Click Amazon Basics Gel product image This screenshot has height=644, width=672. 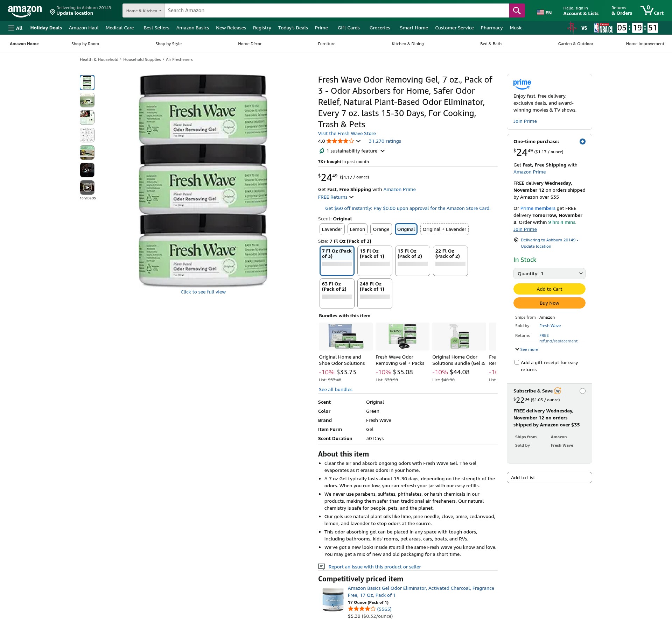(333, 599)
